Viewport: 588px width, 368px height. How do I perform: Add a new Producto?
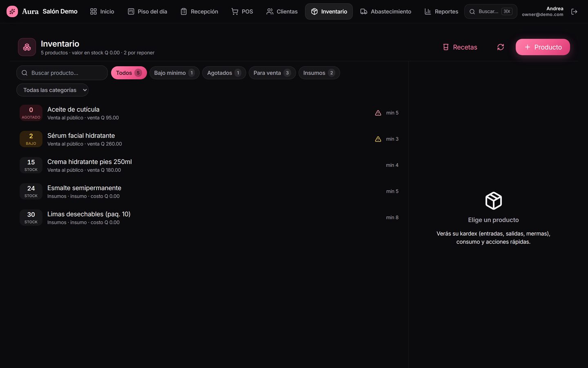(x=543, y=47)
